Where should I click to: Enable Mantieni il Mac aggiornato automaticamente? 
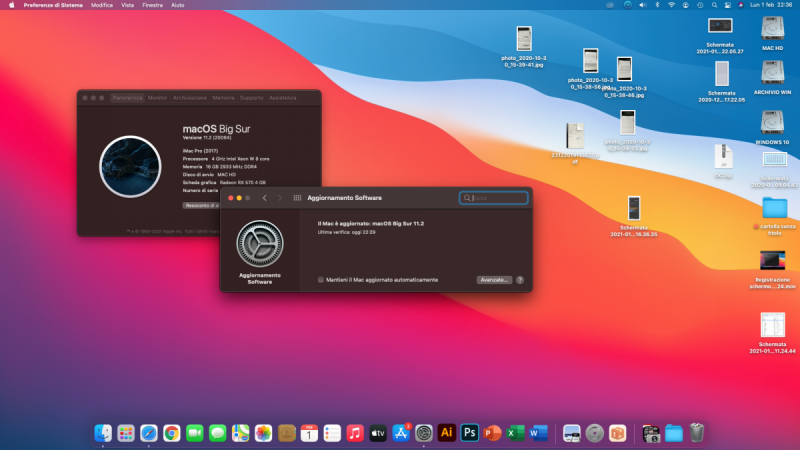click(321, 280)
